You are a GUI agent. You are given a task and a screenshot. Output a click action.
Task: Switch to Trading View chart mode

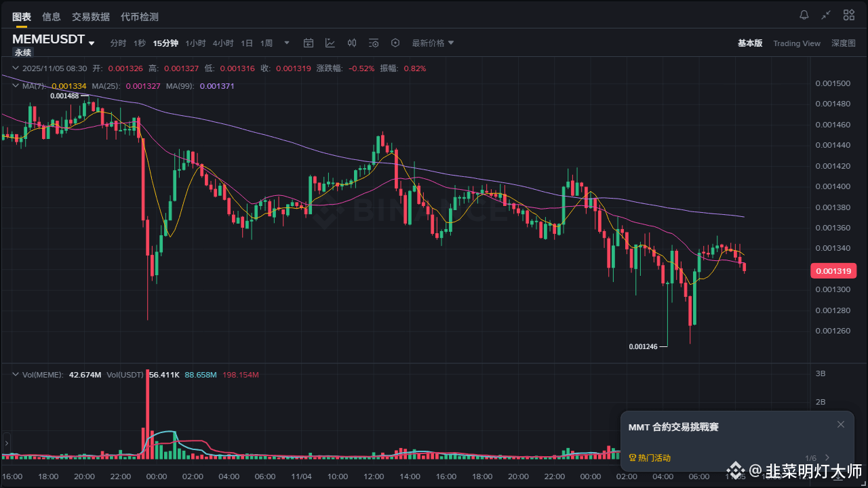[797, 43]
